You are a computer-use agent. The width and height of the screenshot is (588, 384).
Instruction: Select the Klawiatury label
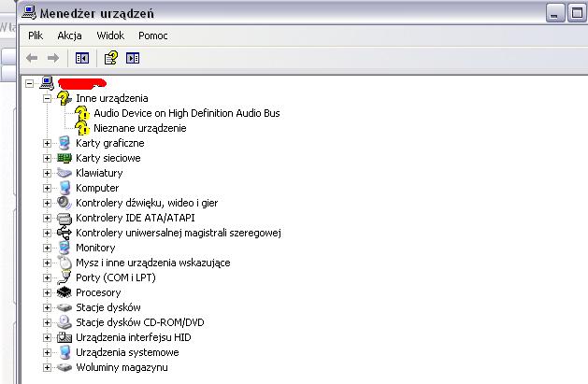point(99,173)
